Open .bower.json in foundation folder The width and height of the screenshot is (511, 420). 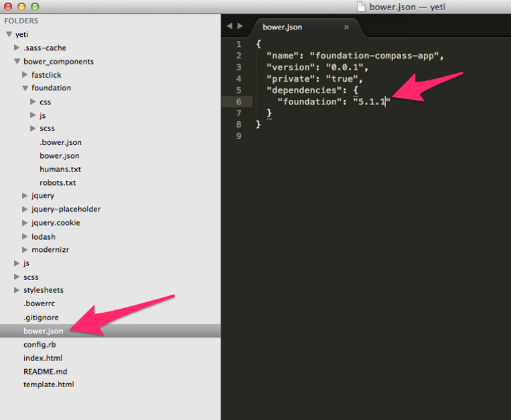[61, 143]
